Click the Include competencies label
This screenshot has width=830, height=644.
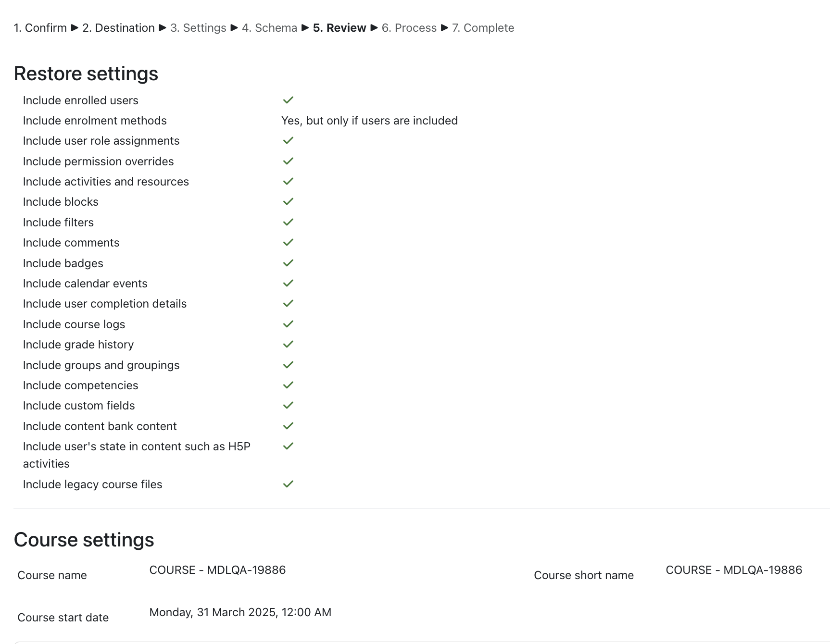(80, 385)
